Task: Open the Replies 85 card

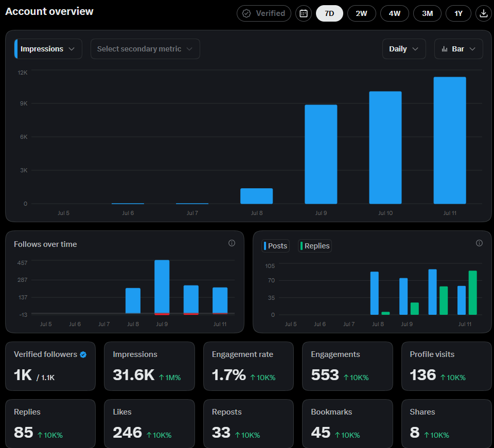Action: pos(50,424)
